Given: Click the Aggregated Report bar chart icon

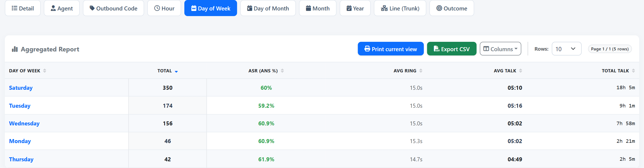Looking at the screenshot, I should coord(15,49).
